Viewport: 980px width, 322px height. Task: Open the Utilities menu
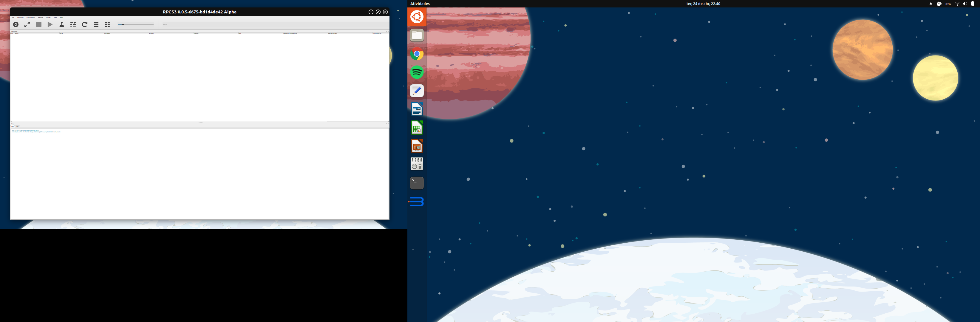[48, 18]
